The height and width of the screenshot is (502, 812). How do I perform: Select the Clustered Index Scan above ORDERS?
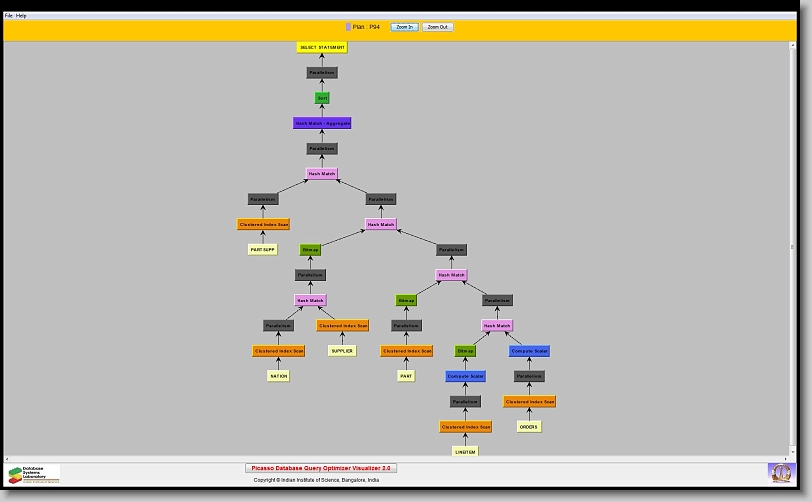pos(529,402)
